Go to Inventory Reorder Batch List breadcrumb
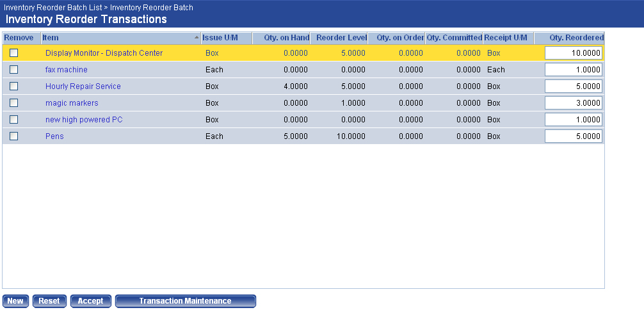The image size is (644, 310). [x=54, y=8]
